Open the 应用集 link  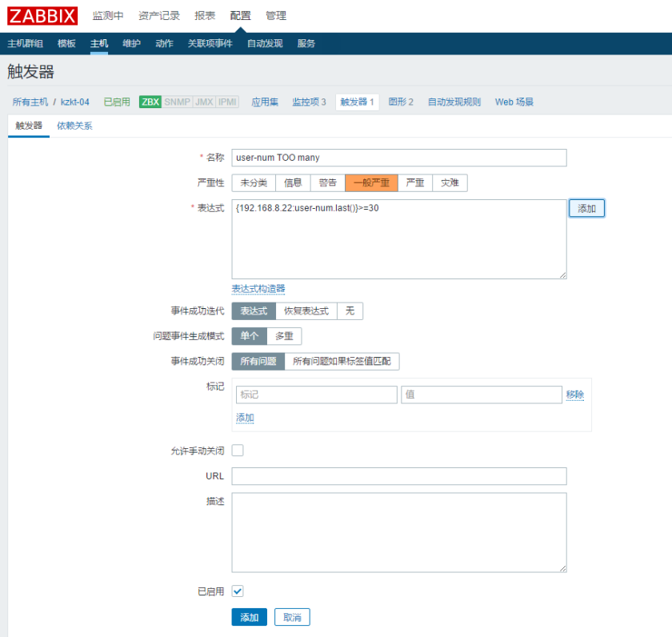[x=265, y=102]
